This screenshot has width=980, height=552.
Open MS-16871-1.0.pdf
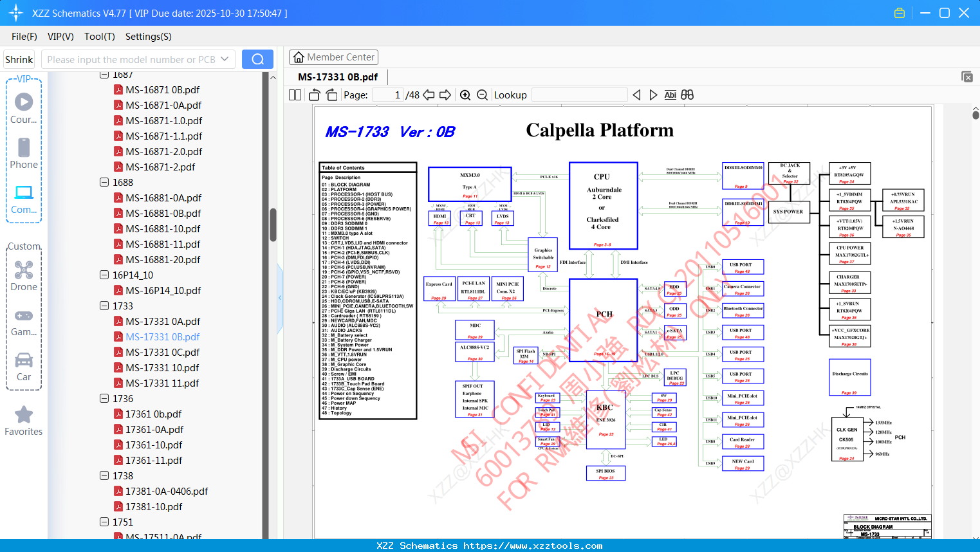(164, 120)
